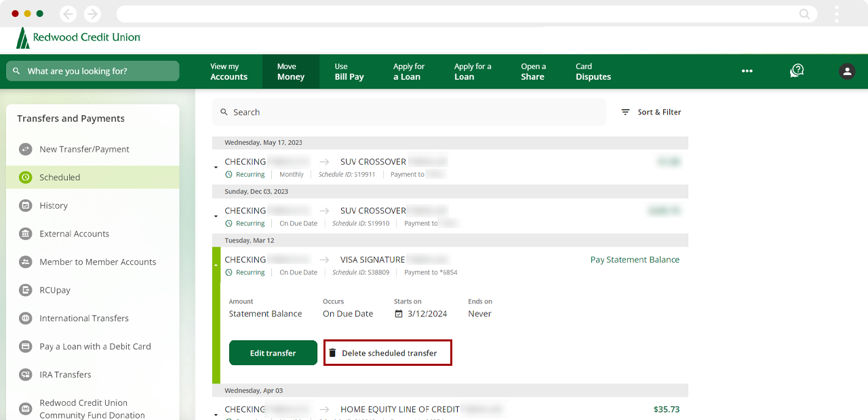Click the trash icon to delete scheduled transfer
This screenshot has height=420, width=868.
[332, 353]
